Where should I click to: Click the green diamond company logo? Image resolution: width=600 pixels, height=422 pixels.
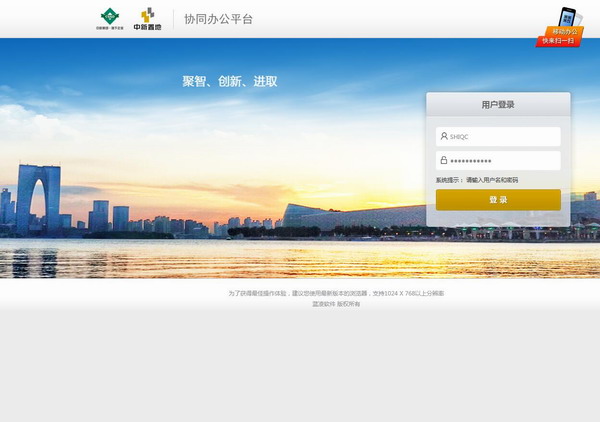pos(108,17)
